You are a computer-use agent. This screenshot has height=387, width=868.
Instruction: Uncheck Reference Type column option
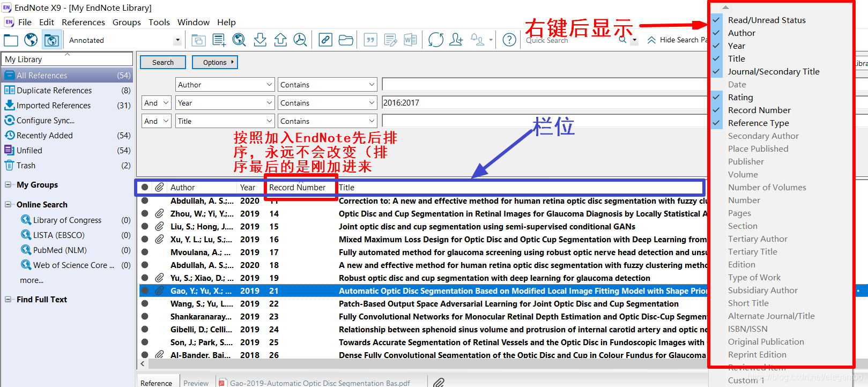click(x=759, y=123)
